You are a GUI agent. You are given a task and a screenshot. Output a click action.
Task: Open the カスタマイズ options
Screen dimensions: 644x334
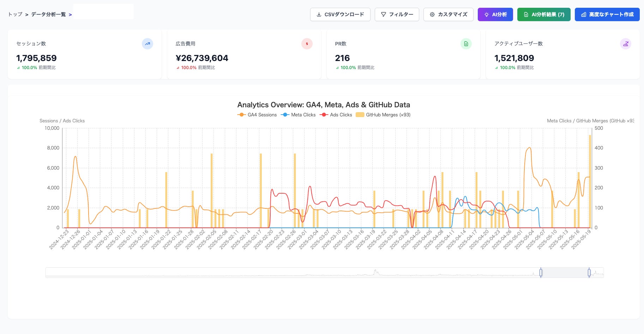449,14
